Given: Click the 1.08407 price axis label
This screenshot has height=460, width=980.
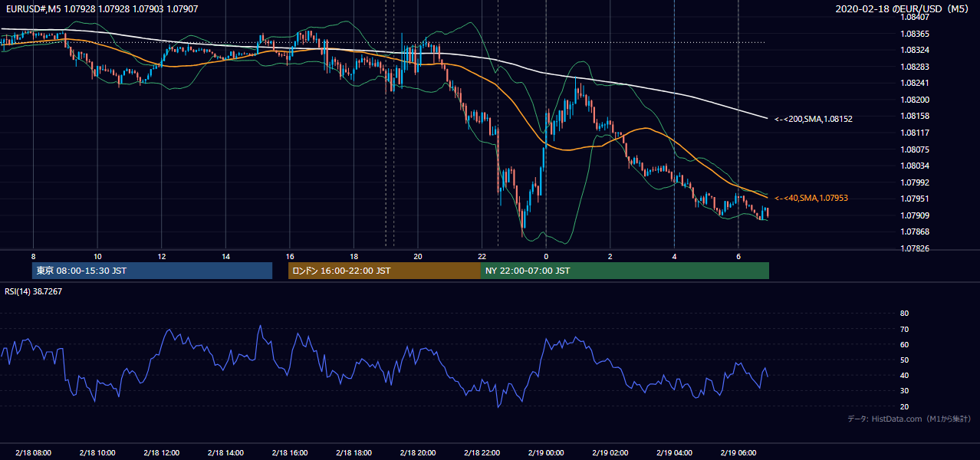Looking at the screenshot, I should pos(915,17).
